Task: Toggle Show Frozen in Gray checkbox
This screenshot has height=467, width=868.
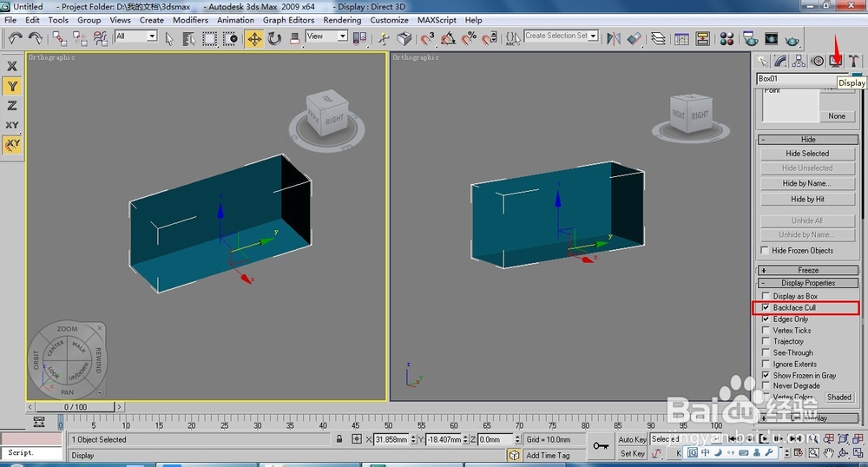Action: pos(766,375)
